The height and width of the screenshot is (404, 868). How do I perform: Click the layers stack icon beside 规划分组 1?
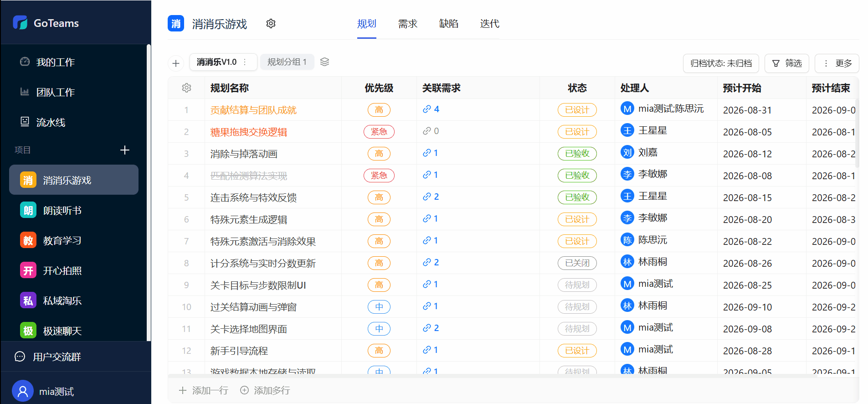pyautogui.click(x=324, y=62)
